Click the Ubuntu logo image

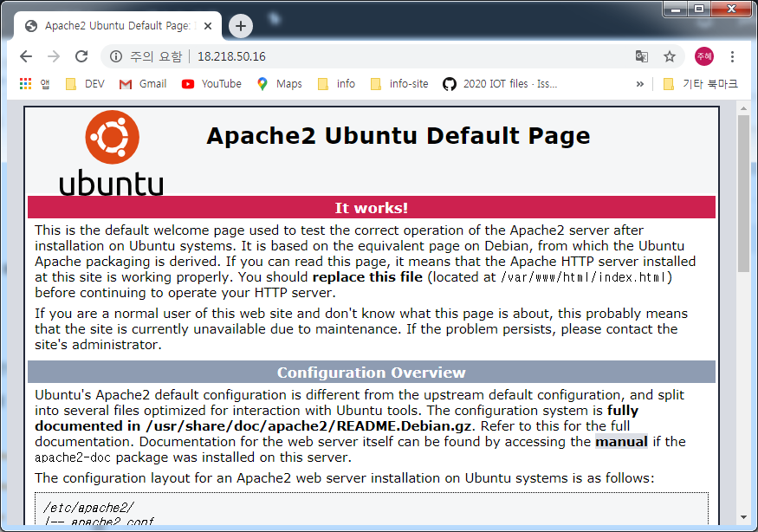click(112, 152)
